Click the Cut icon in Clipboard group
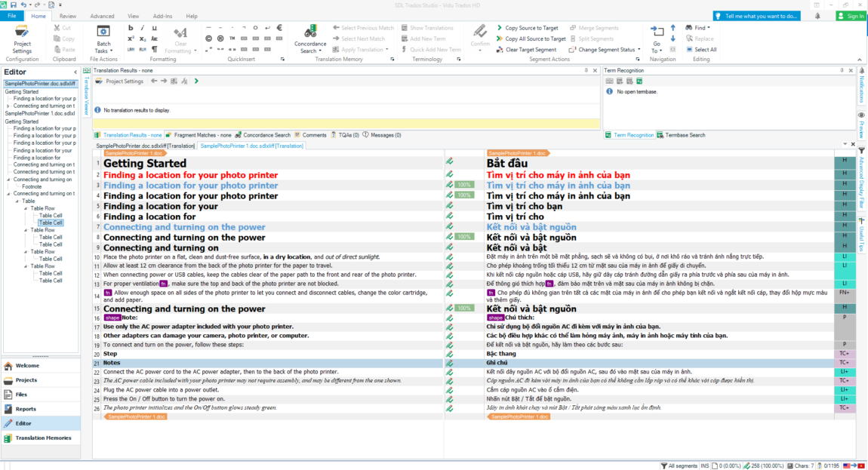Screen dimensions: 868x470 pyautogui.click(x=57, y=28)
